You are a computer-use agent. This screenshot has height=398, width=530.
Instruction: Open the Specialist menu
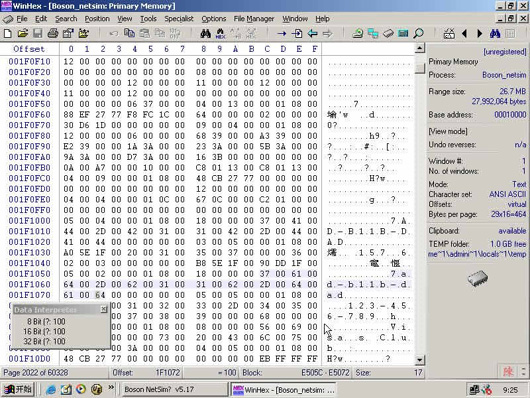pyautogui.click(x=179, y=19)
